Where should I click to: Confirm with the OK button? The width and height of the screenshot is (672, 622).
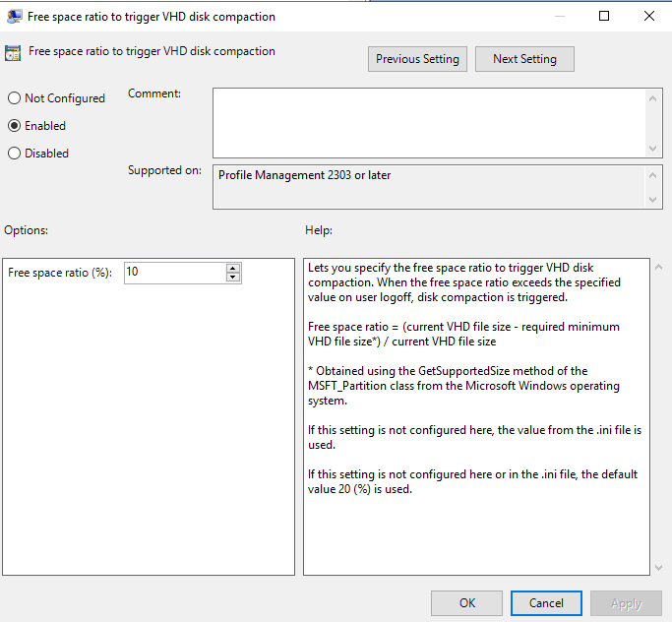point(466,603)
